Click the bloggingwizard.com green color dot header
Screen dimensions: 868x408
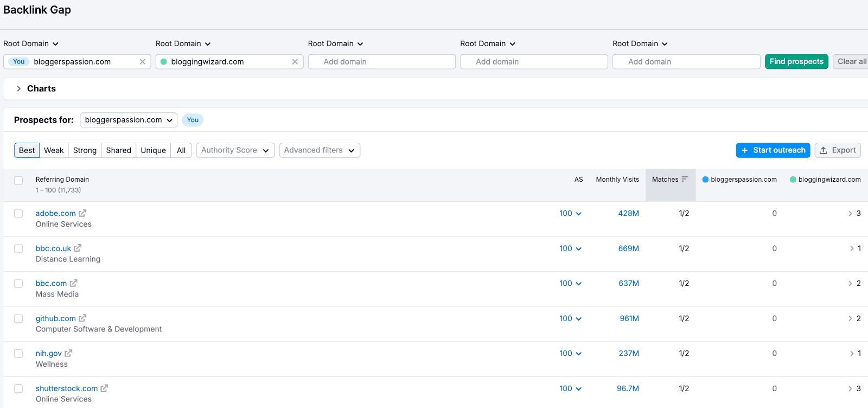793,180
